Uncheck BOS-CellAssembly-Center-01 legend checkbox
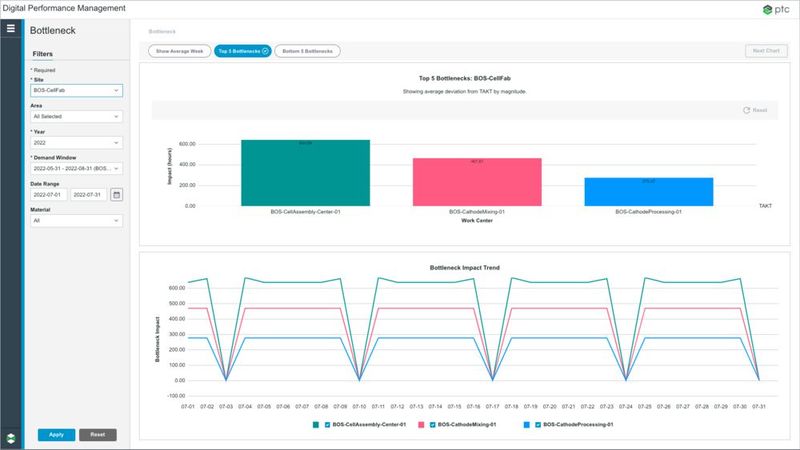The height and width of the screenshot is (450, 800). point(327,425)
